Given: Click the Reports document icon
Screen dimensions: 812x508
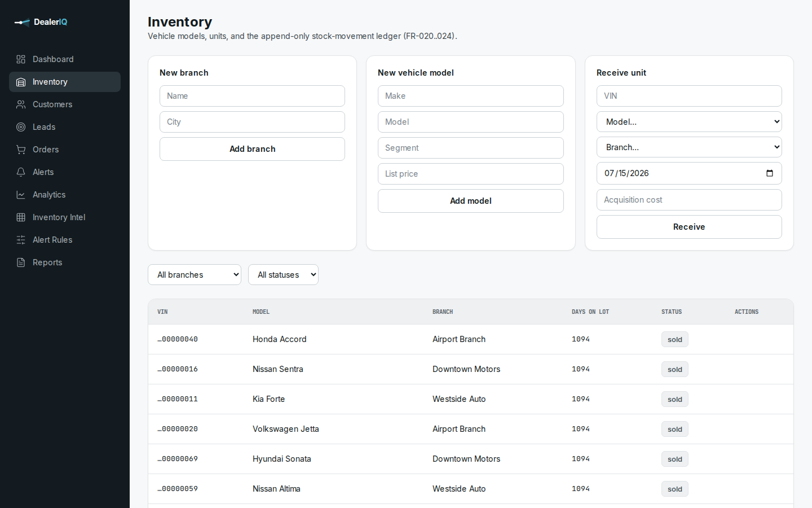Looking at the screenshot, I should click(21, 262).
